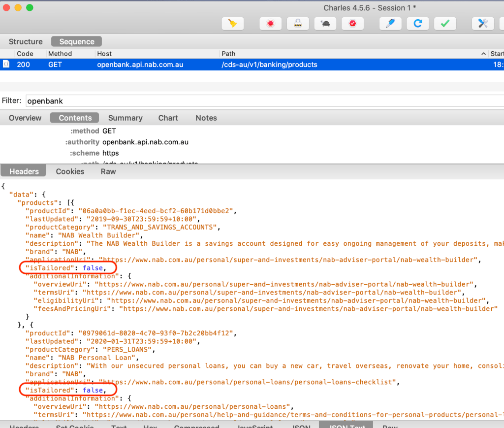The height and width of the screenshot is (428, 504).
Task: View request Cookies tab
Action: (70, 171)
